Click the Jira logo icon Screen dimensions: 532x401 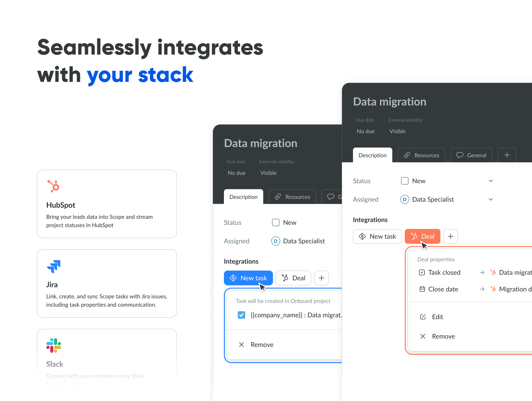coord(54,266)
